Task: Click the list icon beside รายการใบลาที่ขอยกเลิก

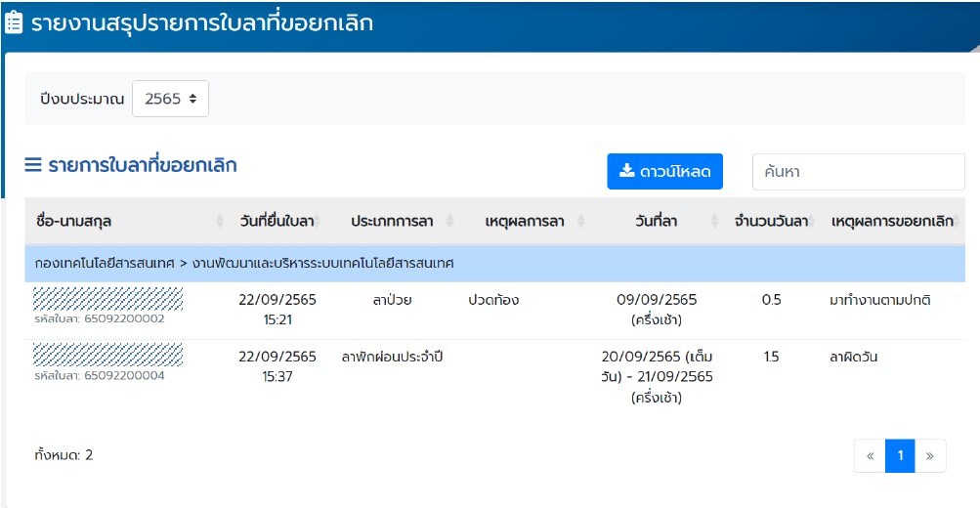Action: pos(33,165)
